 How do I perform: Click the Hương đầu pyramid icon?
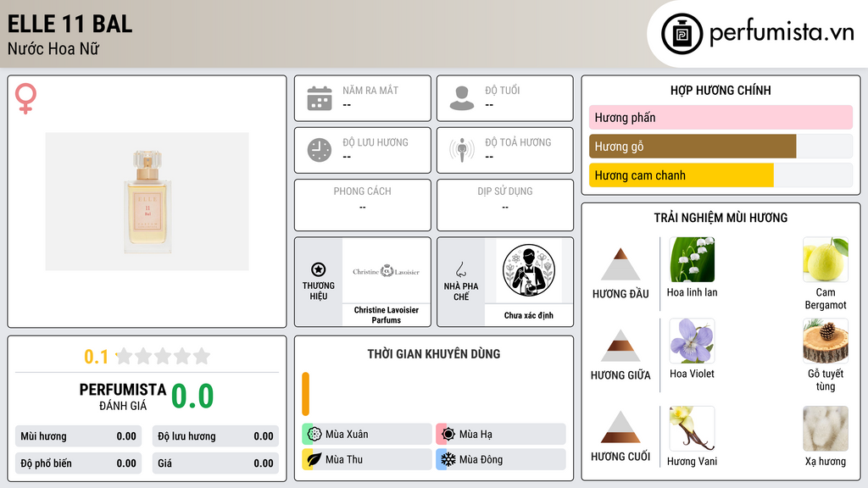620,264
